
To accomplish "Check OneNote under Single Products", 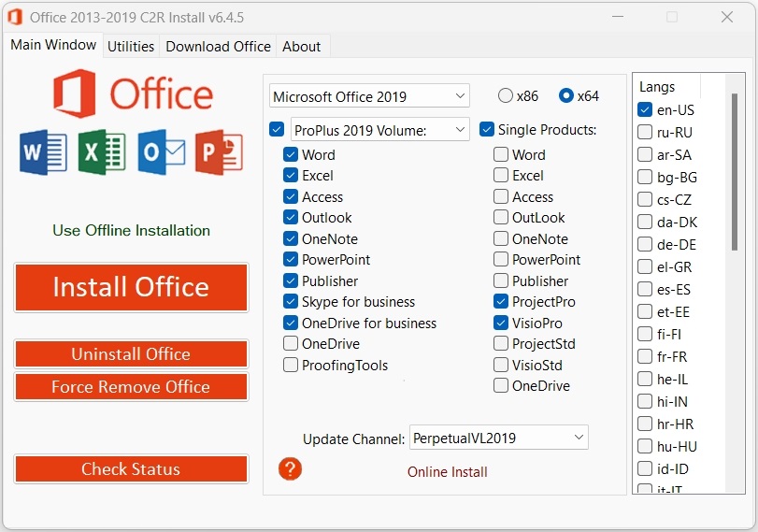I will point(501,239).
